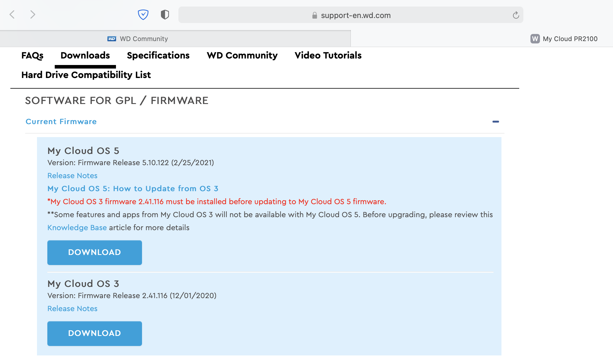This screenshot has height=364, width=613.
Task: Click the minus icon to collapse Current Firmware
Action: pyautogui.click(x=496, y=121)
